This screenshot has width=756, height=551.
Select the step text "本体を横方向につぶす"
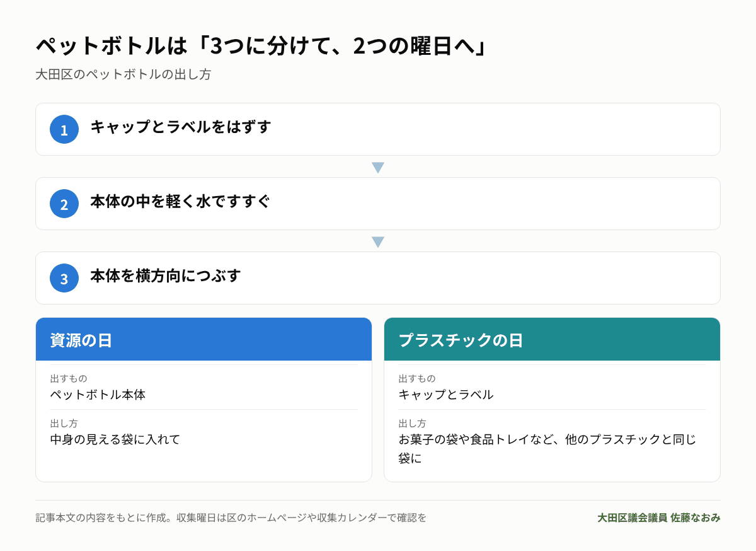[166, 276]
